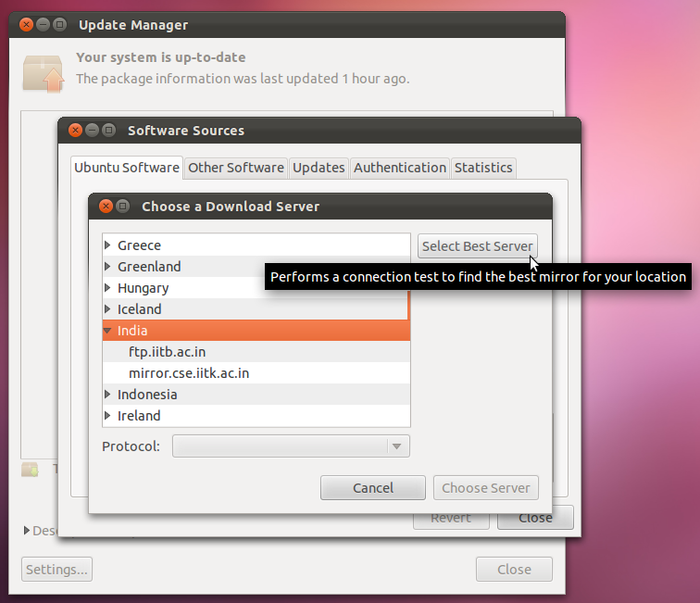Click the Choose Server button
Image resolution: width=700 pixels, height=603 pixels.
coord(486,488)
